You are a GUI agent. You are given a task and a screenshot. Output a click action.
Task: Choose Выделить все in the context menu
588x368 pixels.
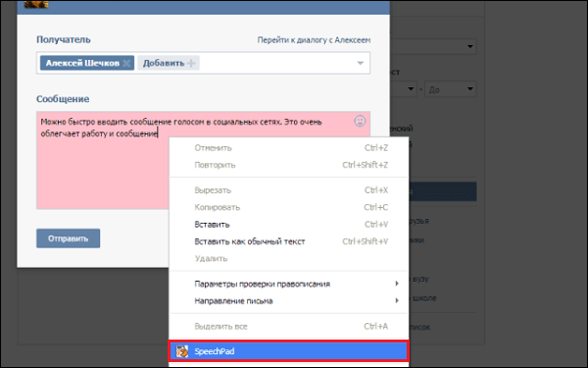click(288, 327)
